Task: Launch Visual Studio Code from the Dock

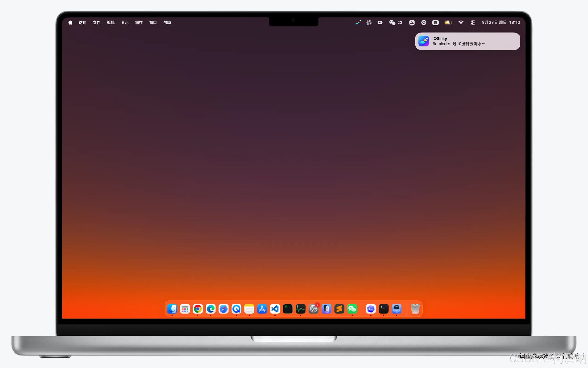Action: click(275, 309)
